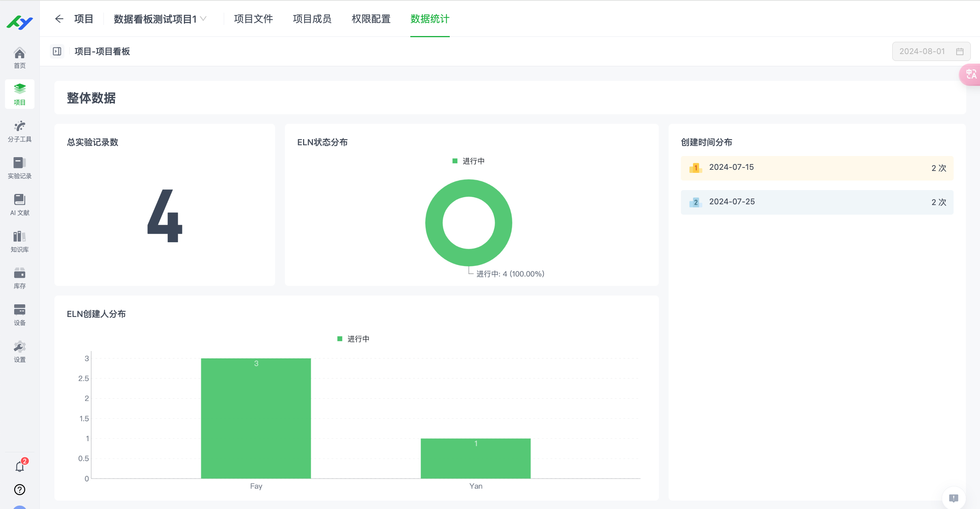Open the help question mark icon

pos(20,489)
